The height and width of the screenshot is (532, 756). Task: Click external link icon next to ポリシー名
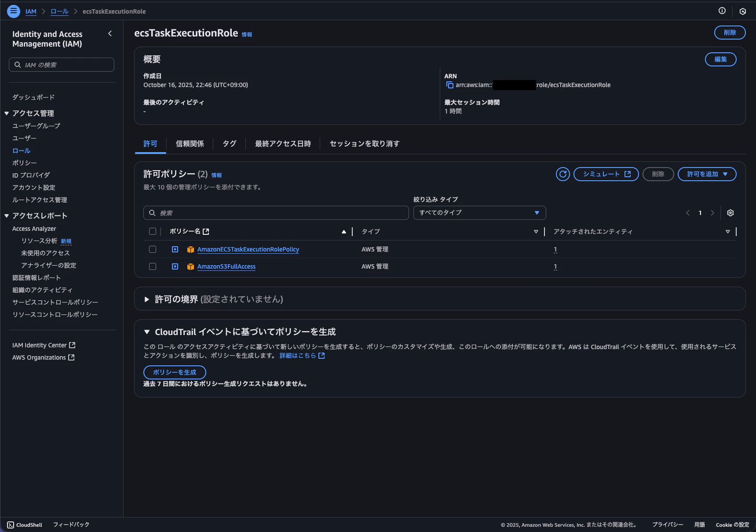click(206, 232)
